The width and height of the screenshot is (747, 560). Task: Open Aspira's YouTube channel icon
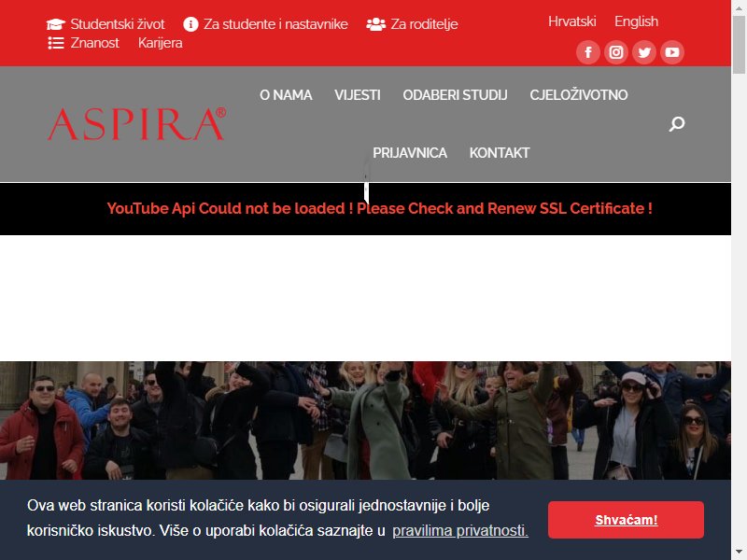[x=672, y=52]
